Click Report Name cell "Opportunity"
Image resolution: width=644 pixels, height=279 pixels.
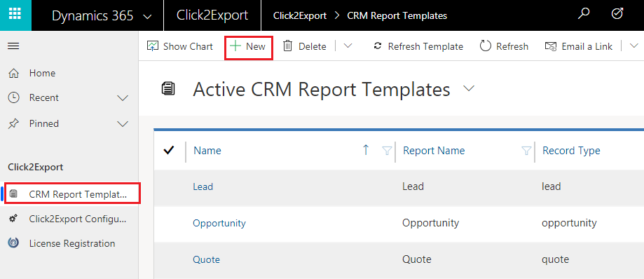click(x=431, y=223)
